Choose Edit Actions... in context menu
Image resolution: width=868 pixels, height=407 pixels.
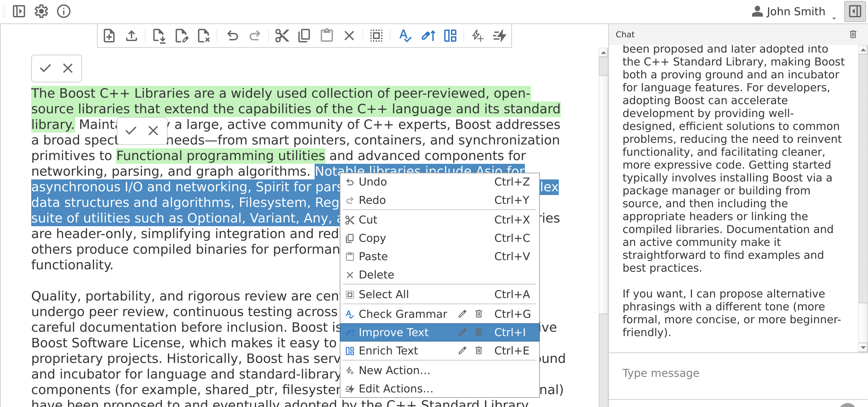pyautogui.click(x=439, y=389)
